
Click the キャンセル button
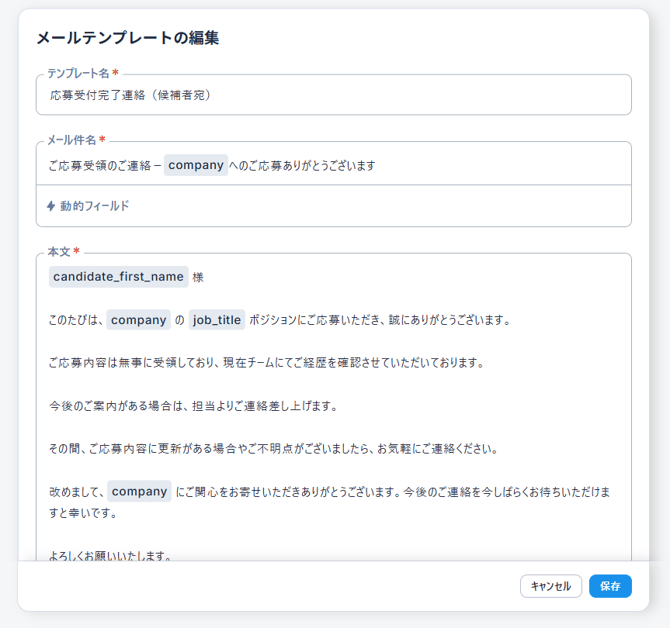tap(550, 586)
